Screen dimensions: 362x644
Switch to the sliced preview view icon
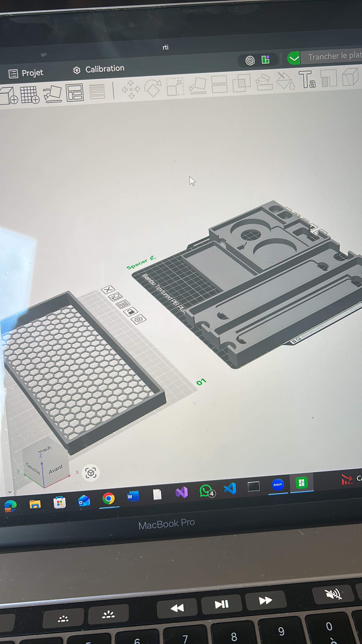[265, 60]
